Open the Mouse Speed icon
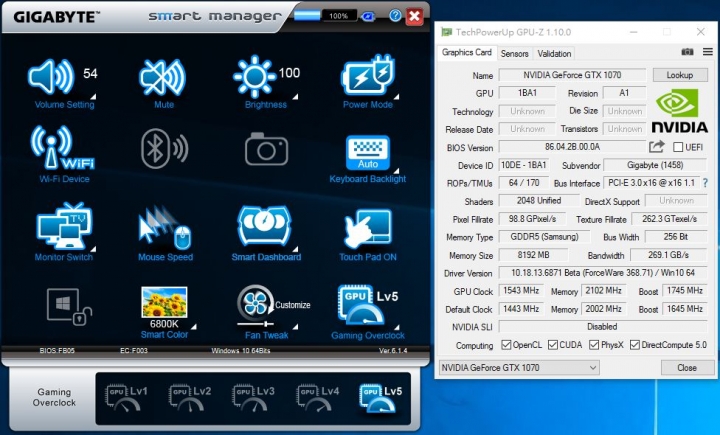 click(164, 227)
